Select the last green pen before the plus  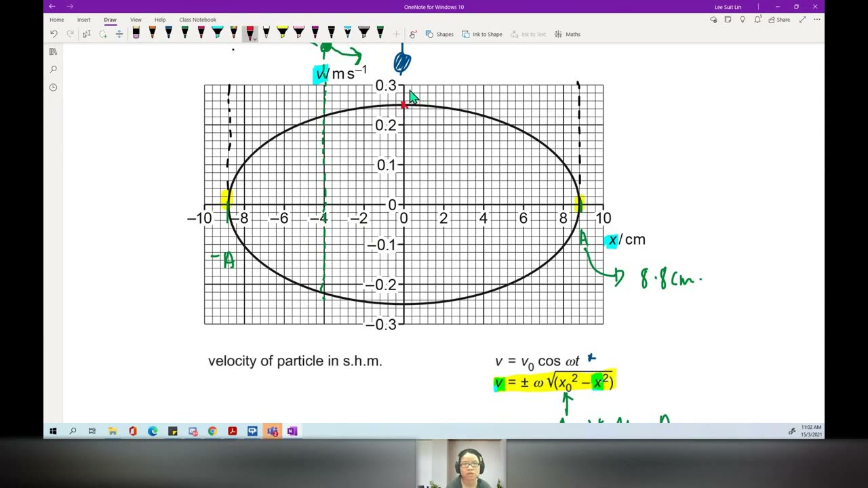[x=380, y=33]
